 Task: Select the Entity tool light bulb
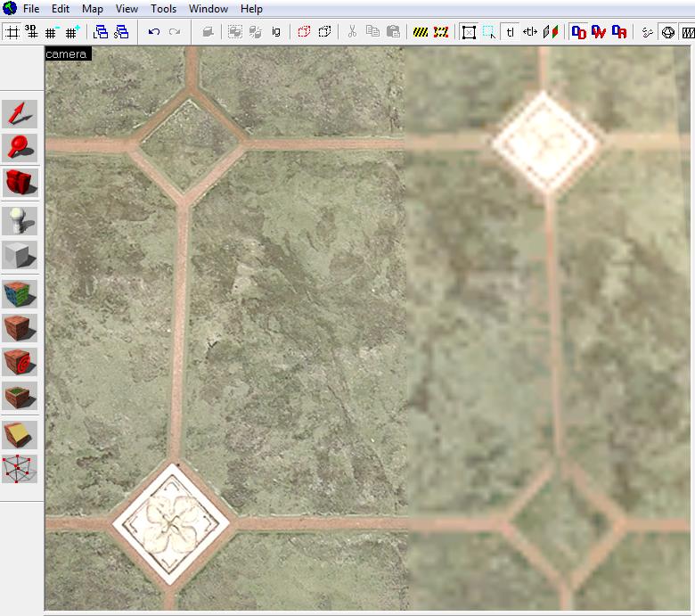pos(20,219)
